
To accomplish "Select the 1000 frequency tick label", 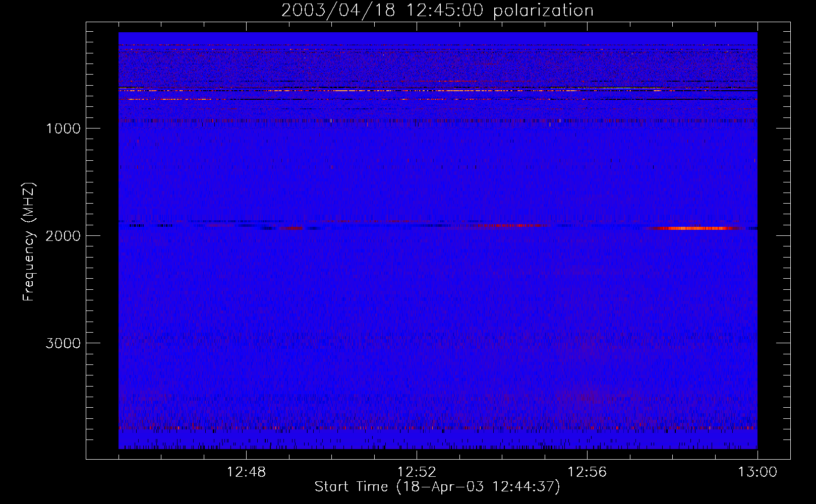I will click(63, 129).
